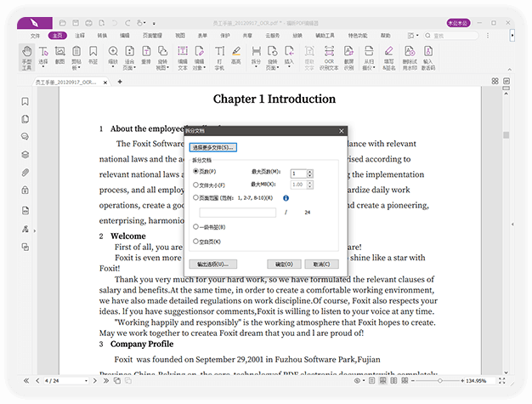Switch to the 页面管理 ribbon tab
The width and height of the screenshot is (532, 404).
click(x=152, y=36)
